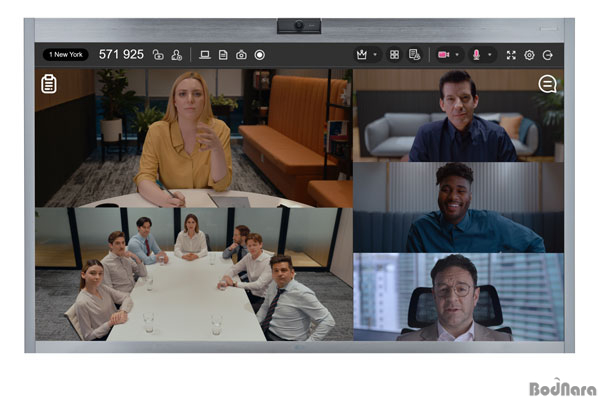
Task: Expand dropdown arrow next to crown
Action: click(375, 55)
